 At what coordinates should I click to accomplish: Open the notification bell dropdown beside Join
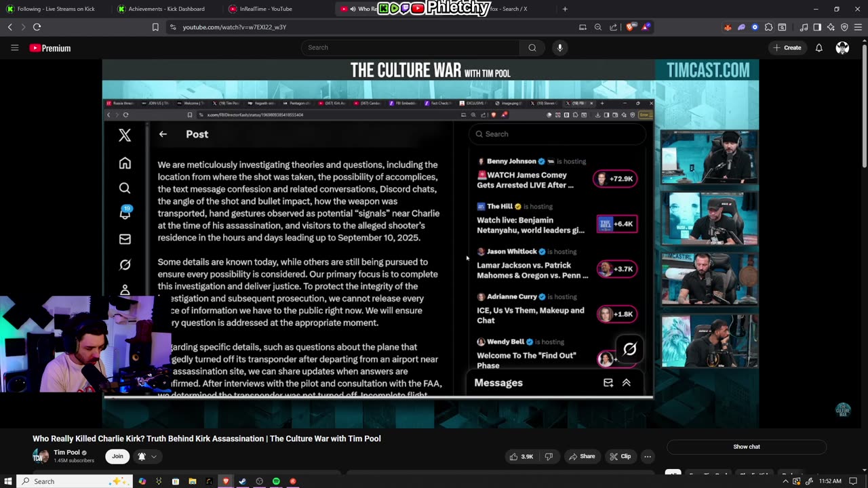pyautogui.click(x=147, y=456)
